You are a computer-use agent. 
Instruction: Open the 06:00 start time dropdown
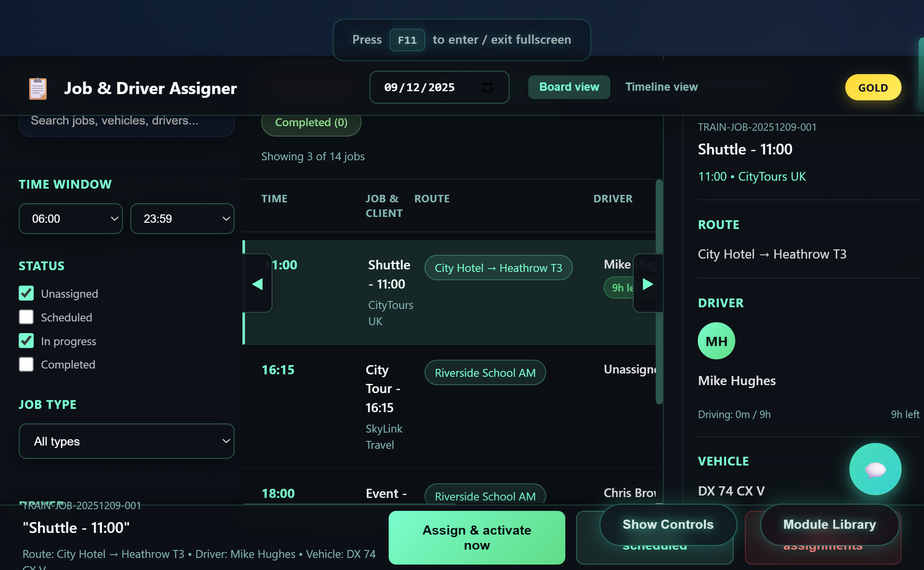click(x=71, y=219)
